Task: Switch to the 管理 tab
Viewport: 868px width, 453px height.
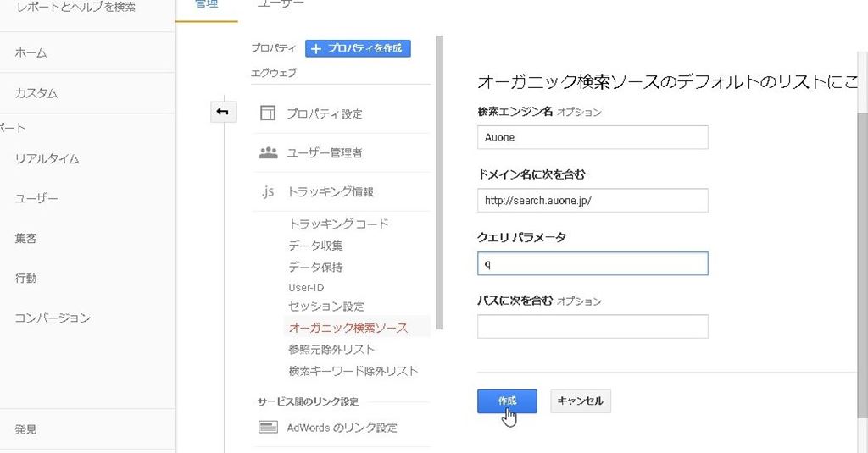Action: point(206,5)
